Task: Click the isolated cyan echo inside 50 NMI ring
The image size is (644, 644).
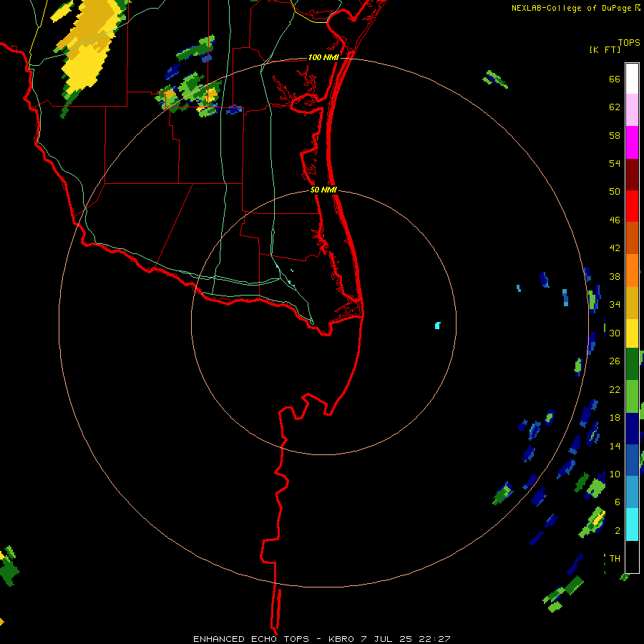Action: pos(437,326)
